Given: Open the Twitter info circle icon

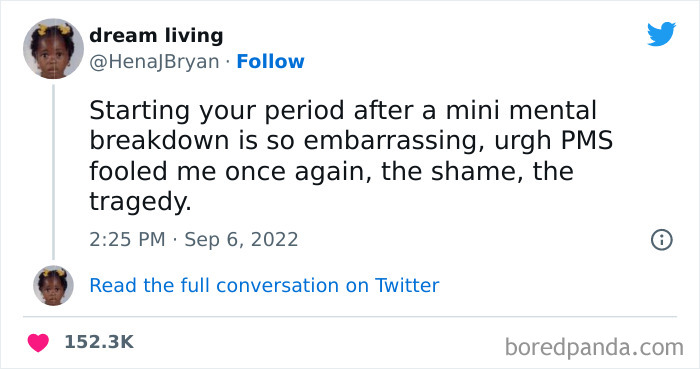Looking at the screenshot, I should pos(661,240).
